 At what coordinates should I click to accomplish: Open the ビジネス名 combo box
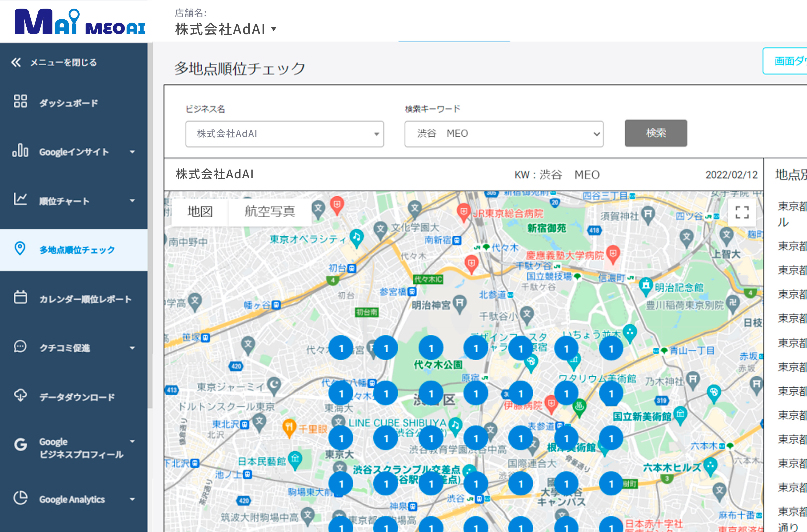(284, 134)
